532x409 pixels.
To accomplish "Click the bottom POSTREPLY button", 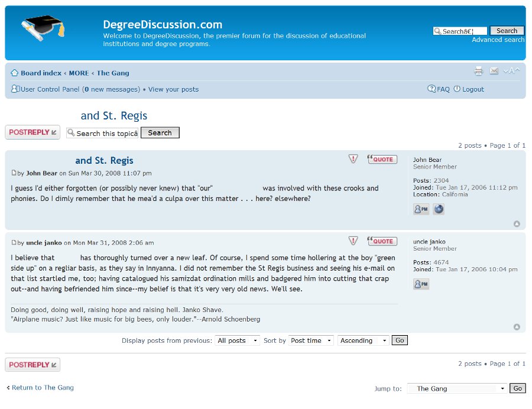I will point(33,365).
